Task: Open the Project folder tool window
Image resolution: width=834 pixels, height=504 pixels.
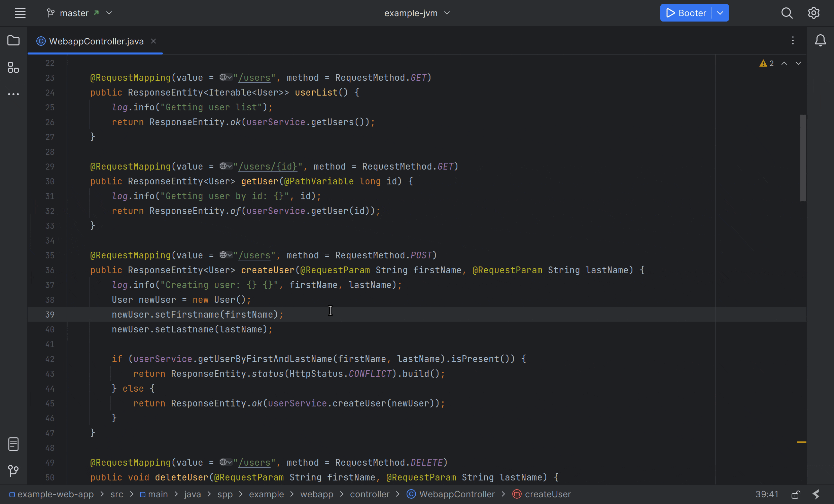Action: pos(13,41)
